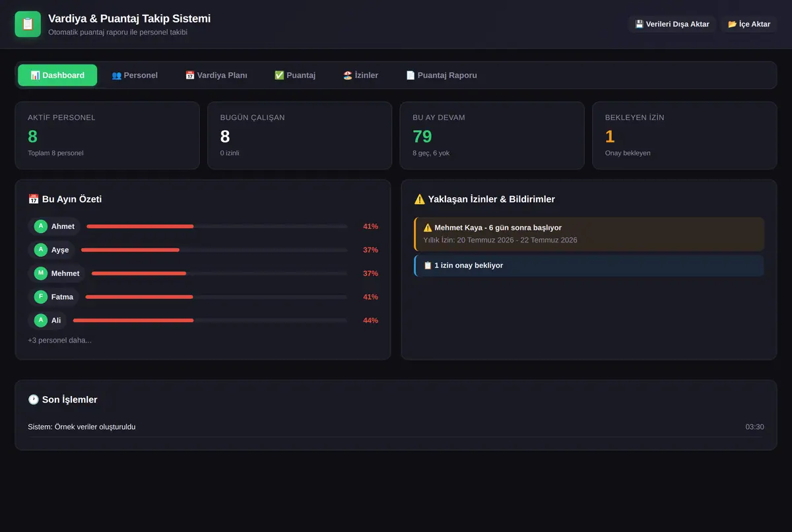Screen dimensions: 792x532
Task: Click the calendar icon beside Bu Ayın Özeti
Action: pos(33,199)
